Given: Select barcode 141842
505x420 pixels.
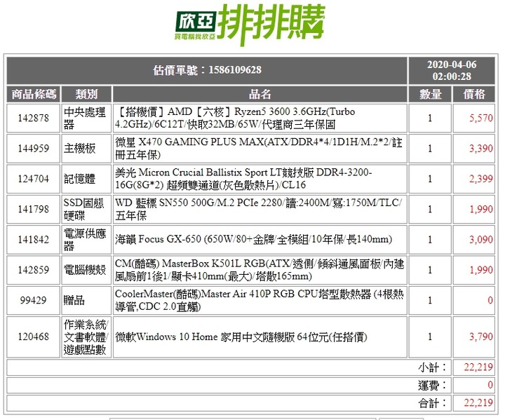Looking at the screenshot, I should coord(34,240).
